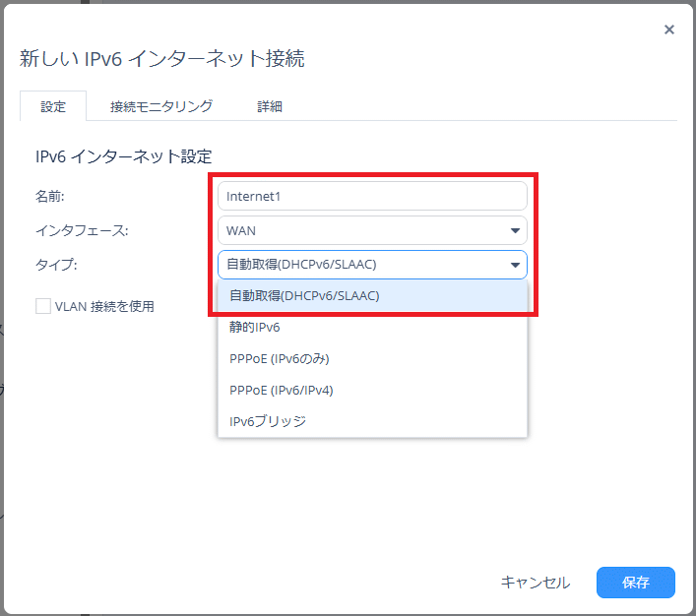Click the arrow icon on the WAN dropdown
Image resolution: width=696 pixels, height=616 pixels.
(x=515, y=231)
